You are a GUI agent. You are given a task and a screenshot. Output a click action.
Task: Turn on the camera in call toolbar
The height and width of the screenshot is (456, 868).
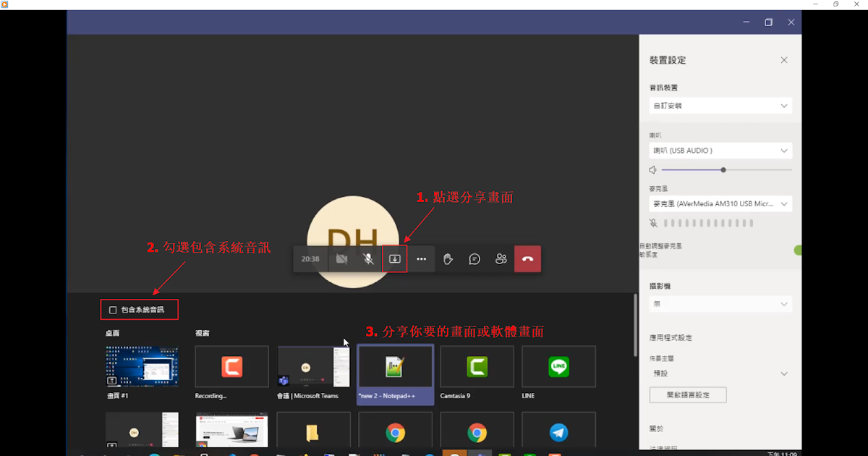click(x=342, y=259)
